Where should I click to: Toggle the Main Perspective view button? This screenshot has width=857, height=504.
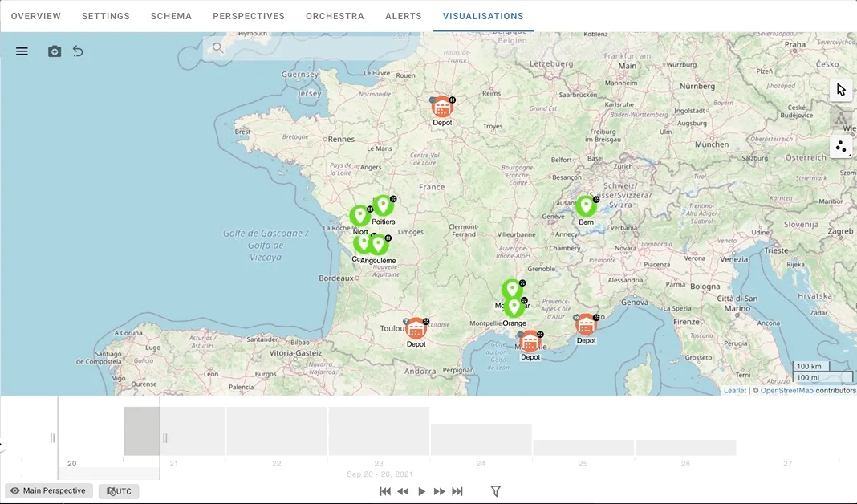pyautogui.click(x=49, y=491)
